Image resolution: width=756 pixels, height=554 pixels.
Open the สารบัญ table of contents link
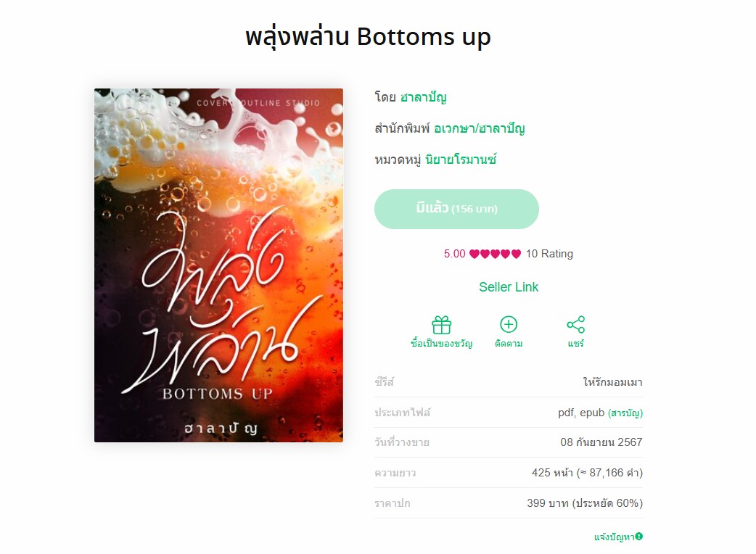625,413
